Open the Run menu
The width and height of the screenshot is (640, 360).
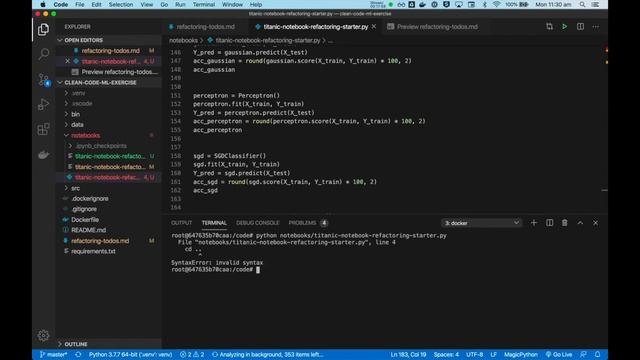pos(180,4)
